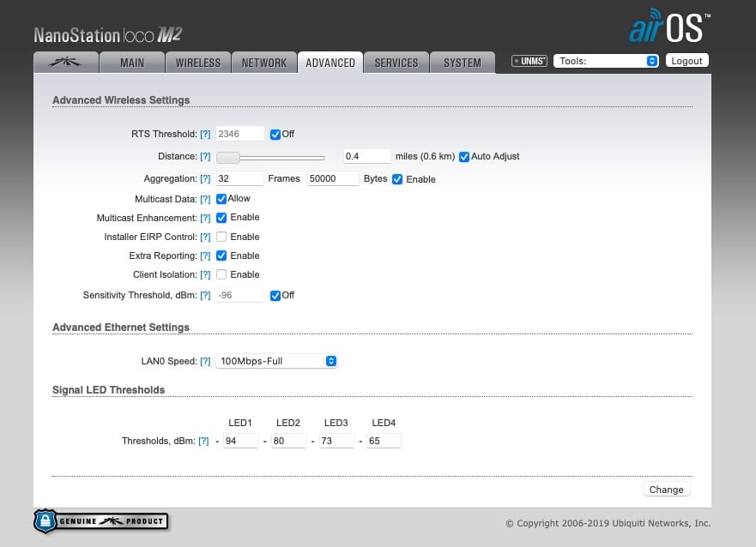Click the Logout button
This screenshot has height=547, width=756.
click(x=686, y=61)
